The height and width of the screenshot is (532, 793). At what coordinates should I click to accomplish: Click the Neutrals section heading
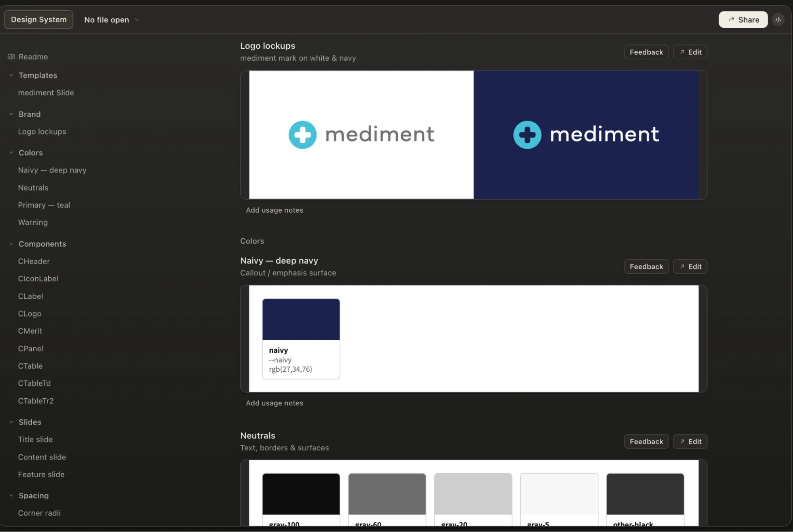click(x=258, y=436)
